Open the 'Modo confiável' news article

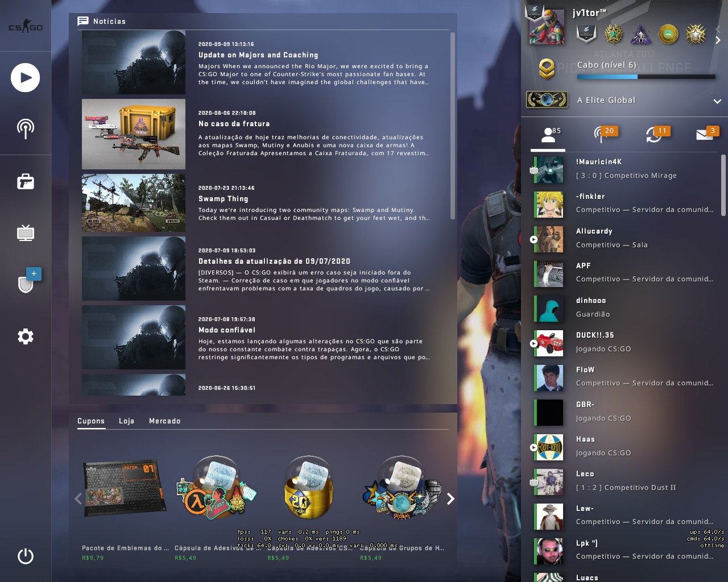coord(227,330)
